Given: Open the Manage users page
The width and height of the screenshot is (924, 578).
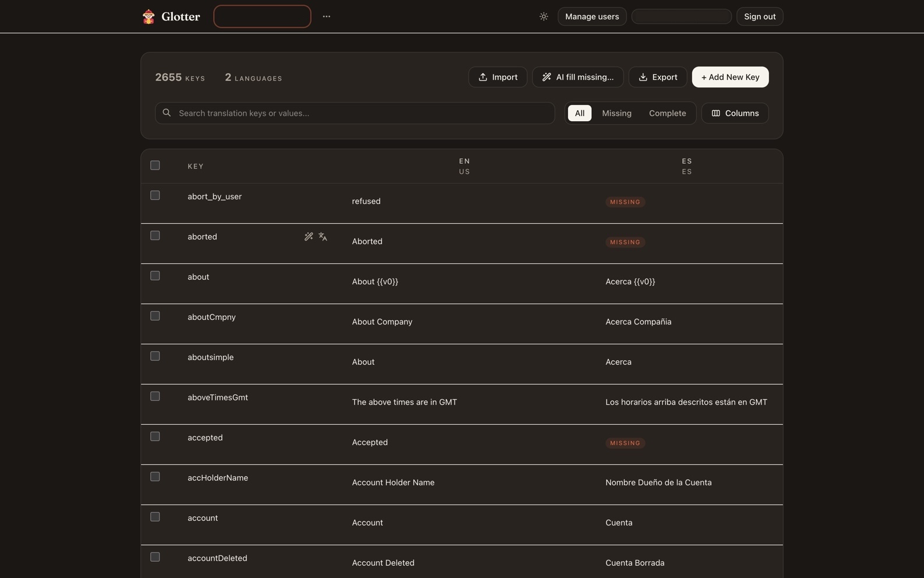Looking at the screenshot, I should pos(592,16).
